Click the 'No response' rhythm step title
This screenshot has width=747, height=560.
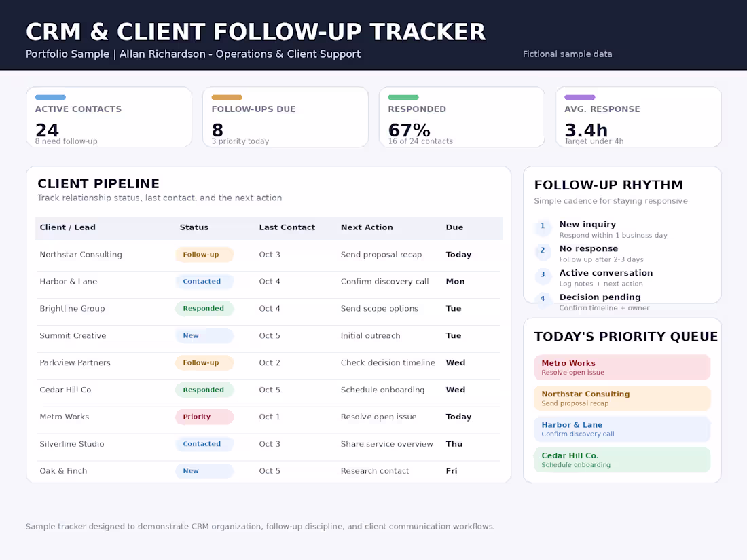588,248
